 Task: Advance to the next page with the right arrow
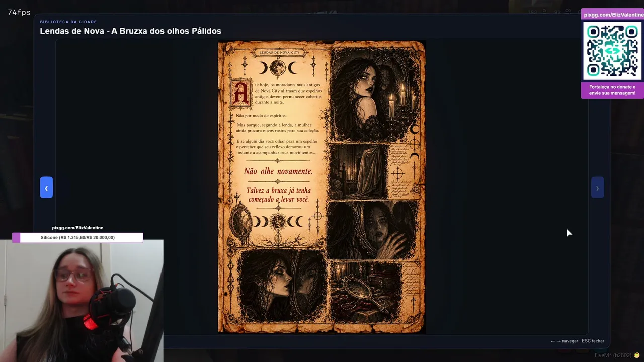coord(597,188)
